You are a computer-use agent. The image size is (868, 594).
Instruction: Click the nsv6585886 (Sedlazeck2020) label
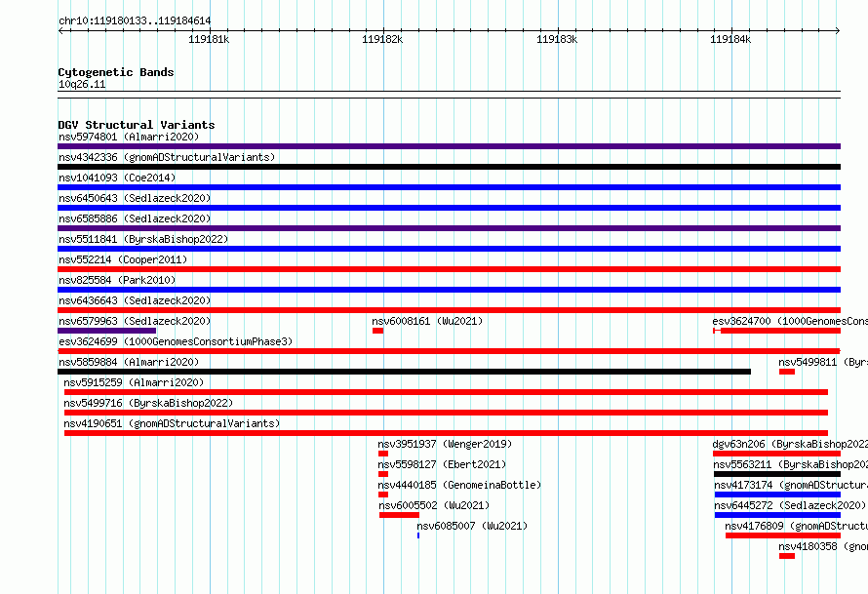[135, 218]
